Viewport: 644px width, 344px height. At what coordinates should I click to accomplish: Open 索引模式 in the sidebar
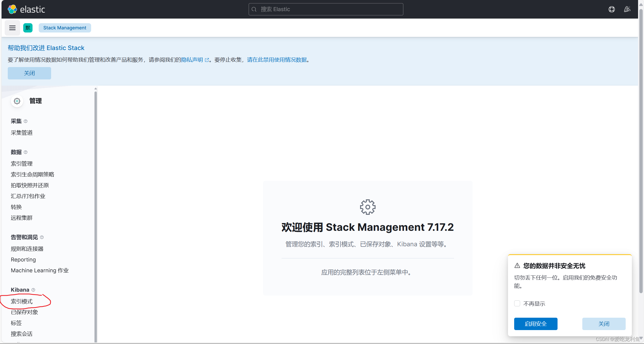pos(22,301)
